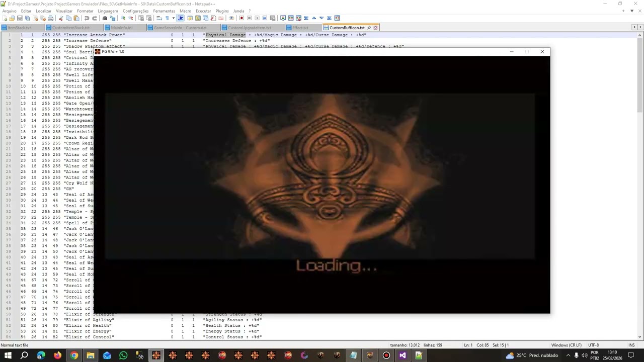Click the tab bar scroll-left arrow
The image size is (644, 362).
pyautogui.click(x=633, y=27)
